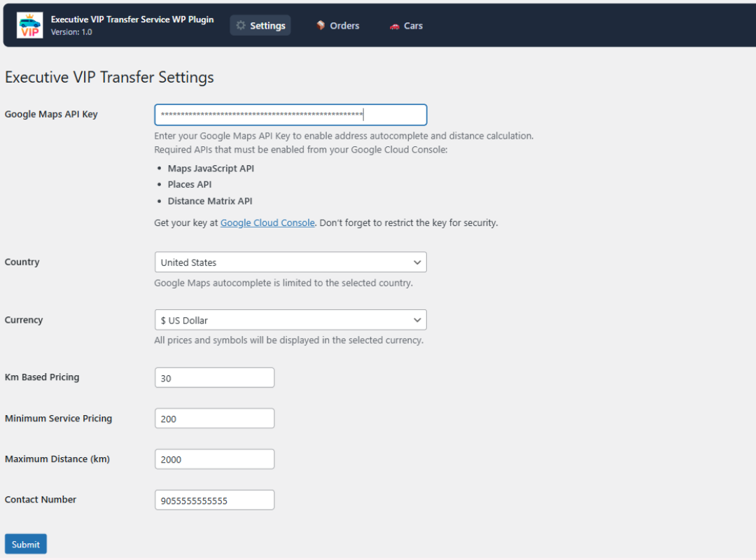Open the Currency dropdown
Image resolution: width=756 pixels, height=560 pixels.
click(x=290, y=320)
